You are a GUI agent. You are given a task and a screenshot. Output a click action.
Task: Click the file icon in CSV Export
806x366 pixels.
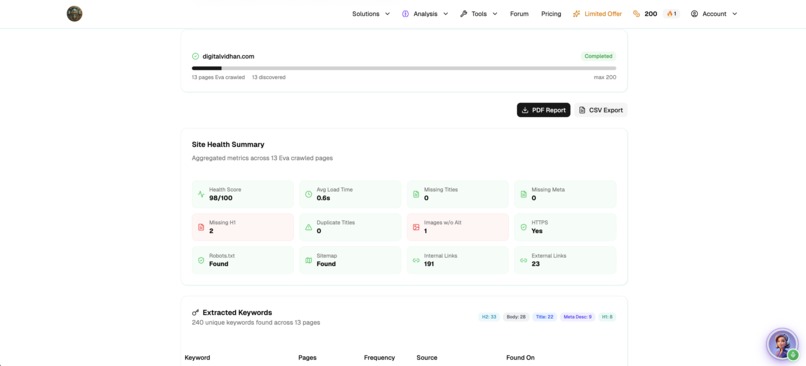[582, 110]
